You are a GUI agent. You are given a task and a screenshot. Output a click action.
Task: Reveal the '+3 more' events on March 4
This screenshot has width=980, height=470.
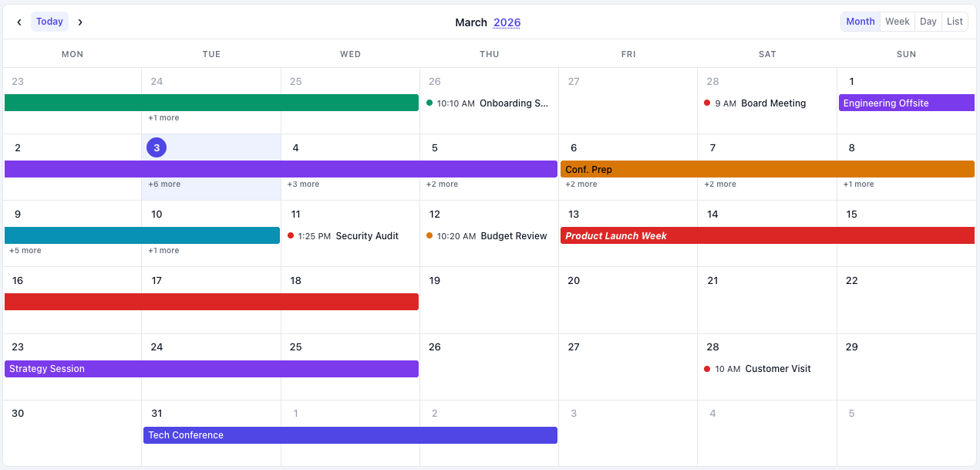(303, 184)
